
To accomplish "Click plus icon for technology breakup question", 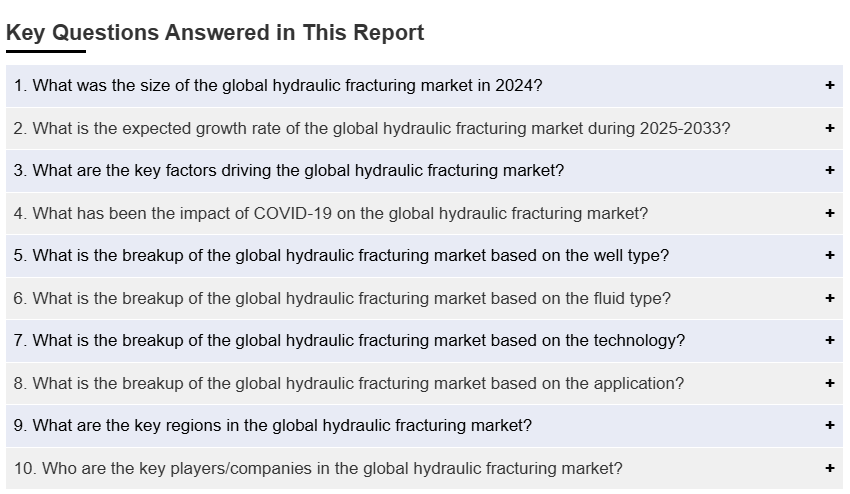I will 830,341.
